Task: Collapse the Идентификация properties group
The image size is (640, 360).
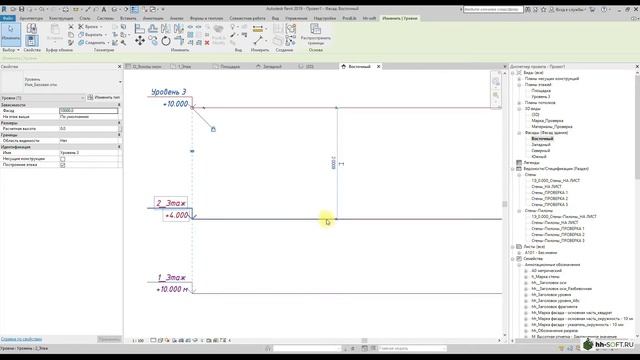Action: click(x=120, y=147)
